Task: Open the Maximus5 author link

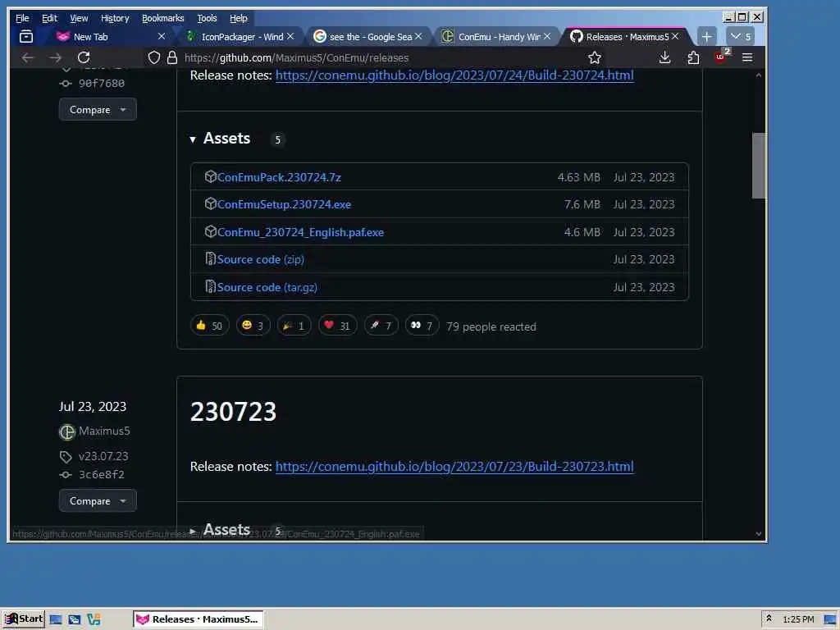Action: [104, 431]
